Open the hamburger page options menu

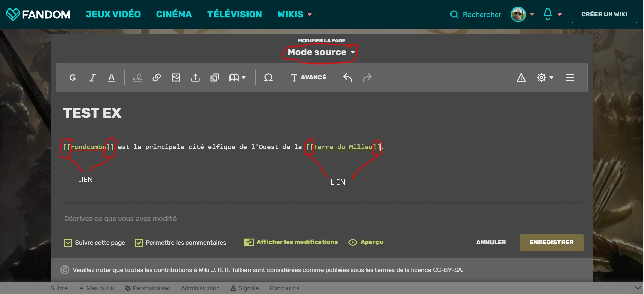coord(570,78)
